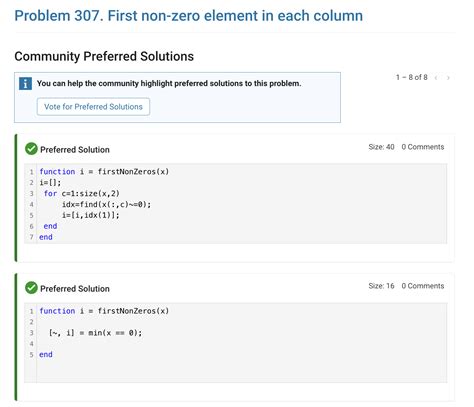Open 0 Comments on Size 16 solution

(x=423, y=286)
